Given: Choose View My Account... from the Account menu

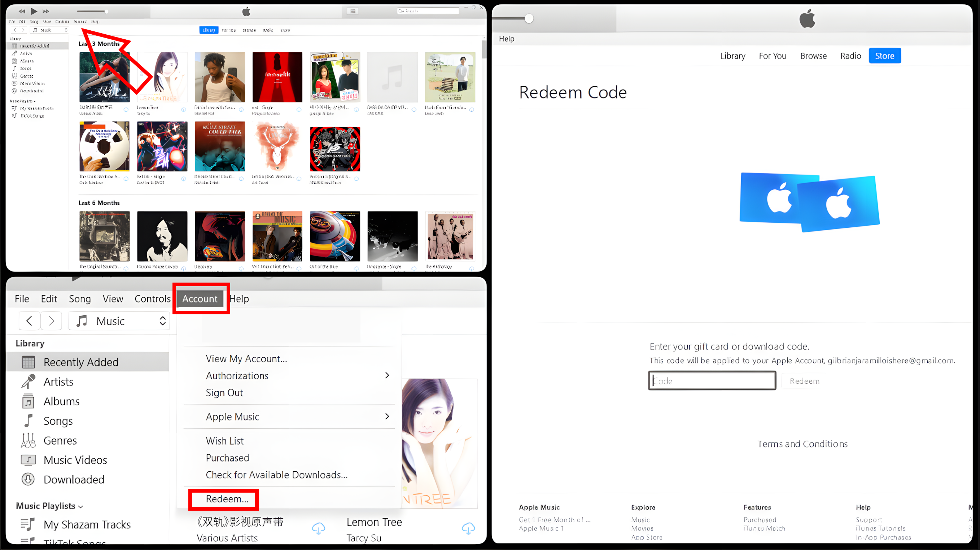Looking at the screenshot, I should click(246, 359).
